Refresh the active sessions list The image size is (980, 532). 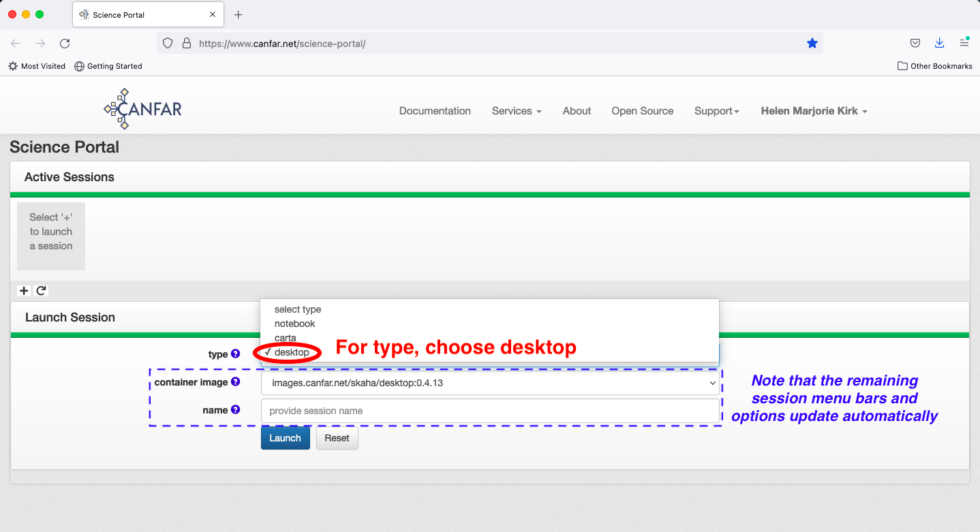coord(42,291)
